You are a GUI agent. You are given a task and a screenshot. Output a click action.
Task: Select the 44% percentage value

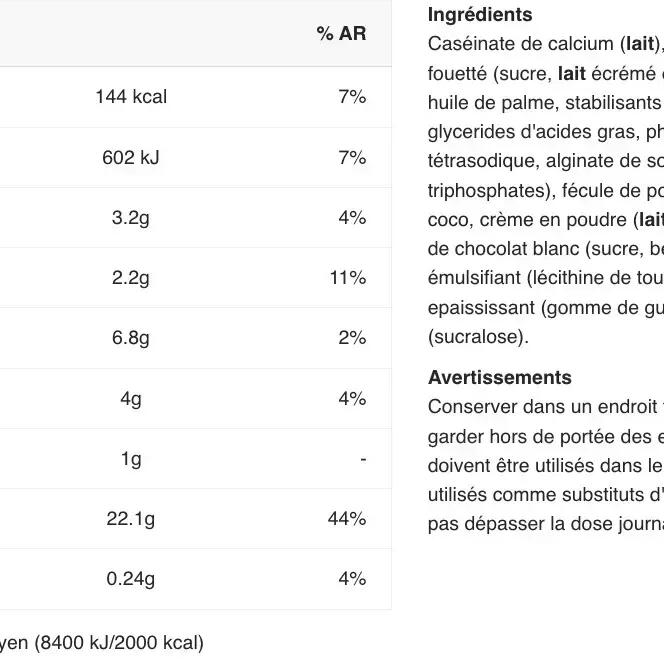click(347, 518)
